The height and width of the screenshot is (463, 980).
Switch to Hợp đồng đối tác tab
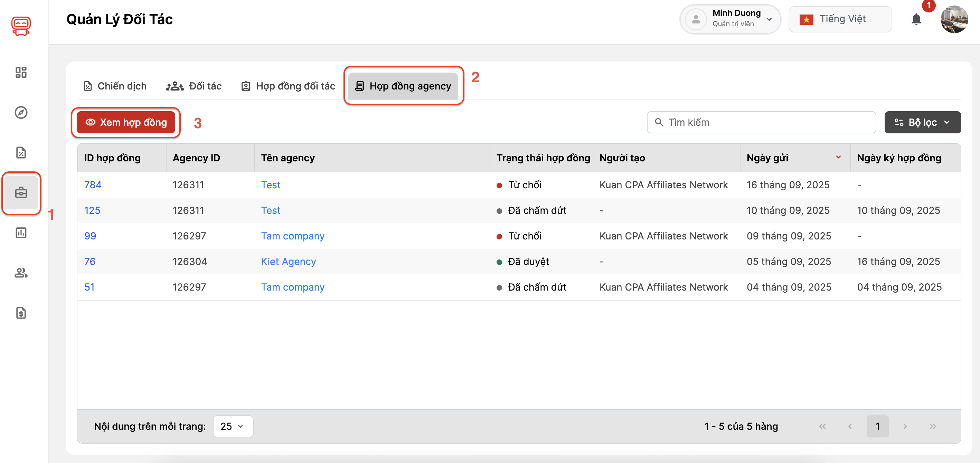point(288,86)
